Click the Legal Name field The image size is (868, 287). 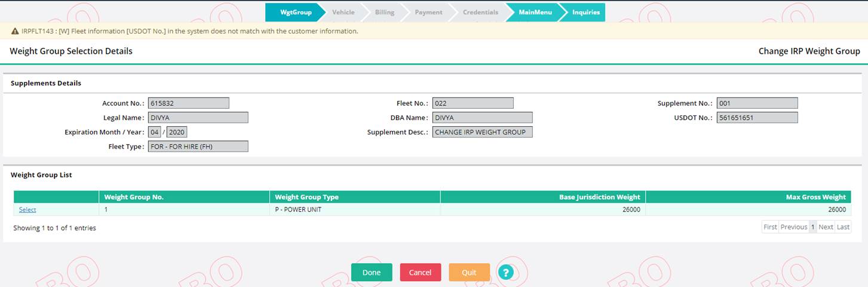point(198,118)
